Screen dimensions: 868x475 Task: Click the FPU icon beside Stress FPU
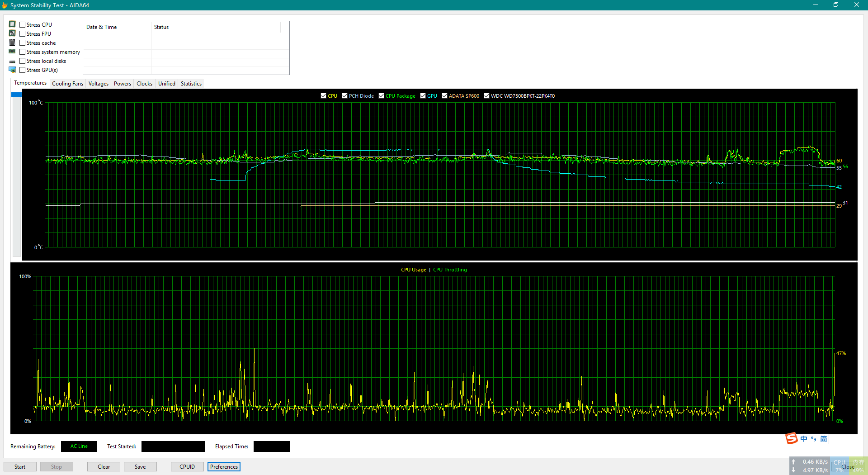coord(12,33)
